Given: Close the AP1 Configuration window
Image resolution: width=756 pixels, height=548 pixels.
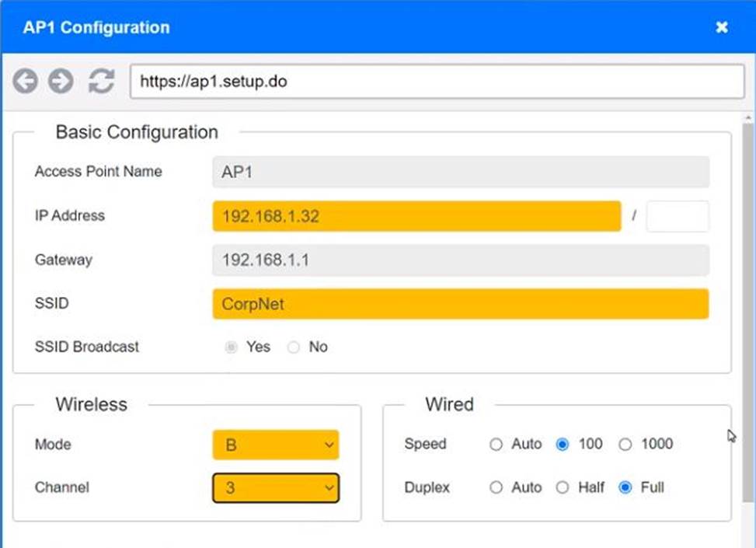Looking at the screenshot, I should [722, 27].
